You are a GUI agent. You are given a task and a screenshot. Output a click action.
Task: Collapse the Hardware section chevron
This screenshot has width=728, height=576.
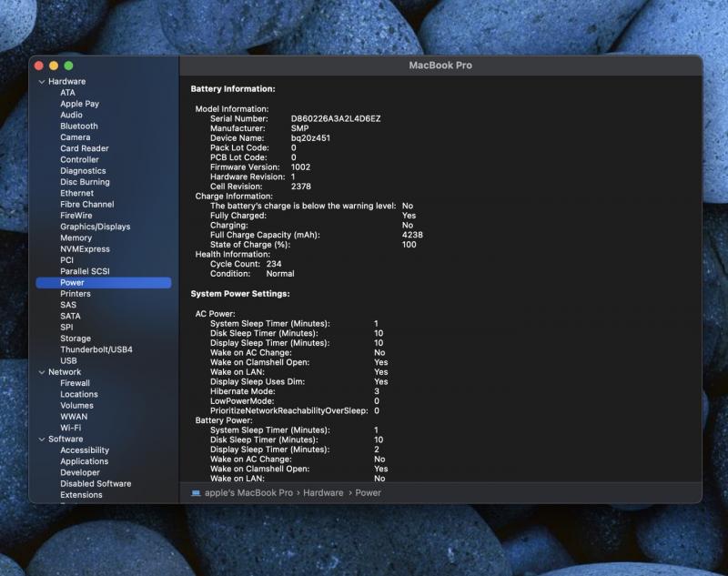coord(42,82)
